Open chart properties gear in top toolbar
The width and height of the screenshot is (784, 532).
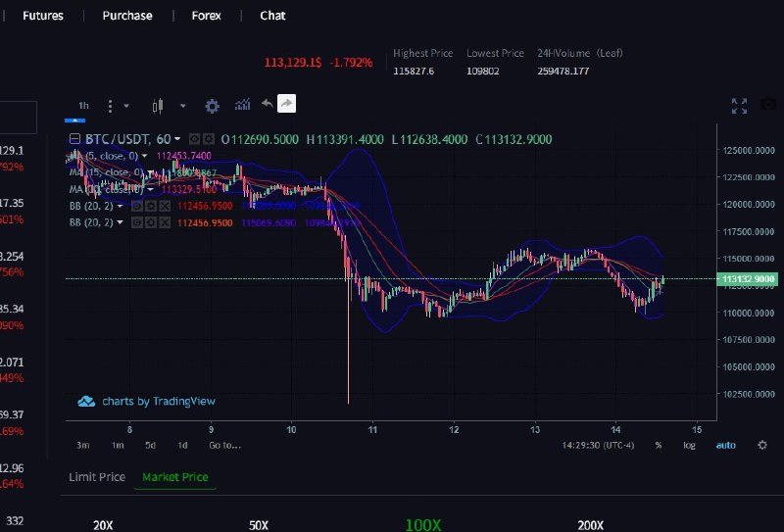[212, 106]
